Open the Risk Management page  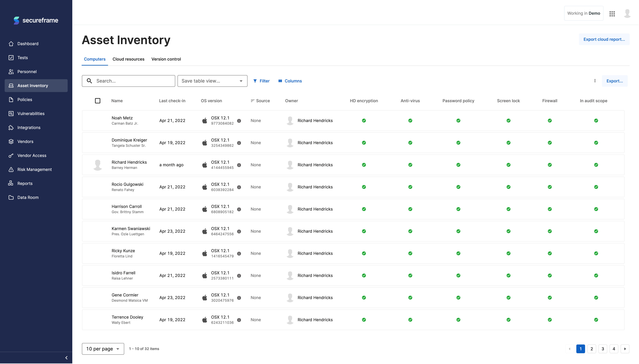(34, 169)
